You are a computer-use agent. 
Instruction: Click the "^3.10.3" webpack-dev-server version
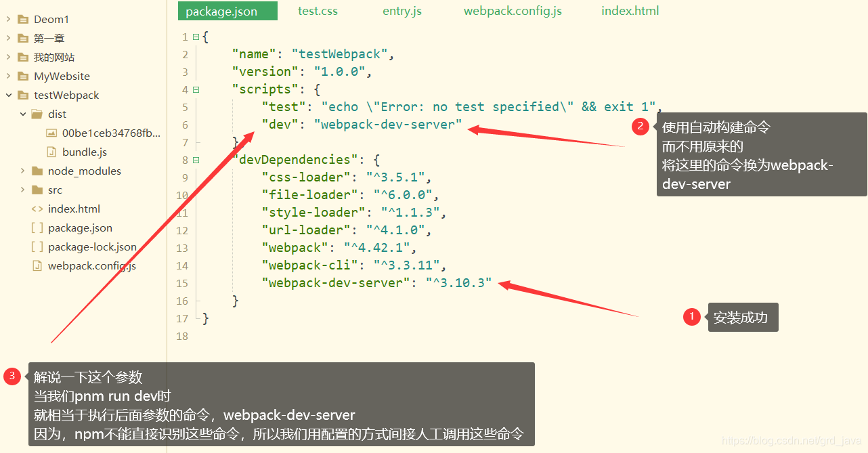pyautogui.click(x=458, y=283)
